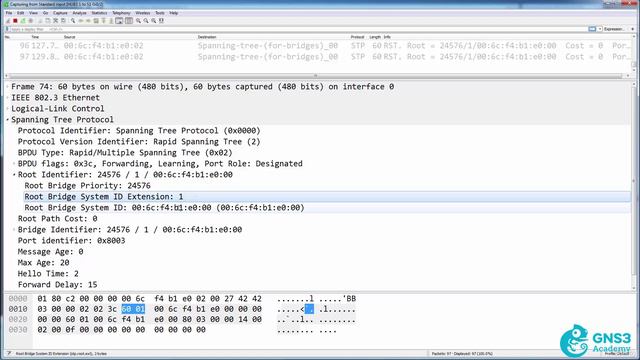Open the File menu
Image resolution: width=640 pixels, height=360 pixels.
click(9, 13)
